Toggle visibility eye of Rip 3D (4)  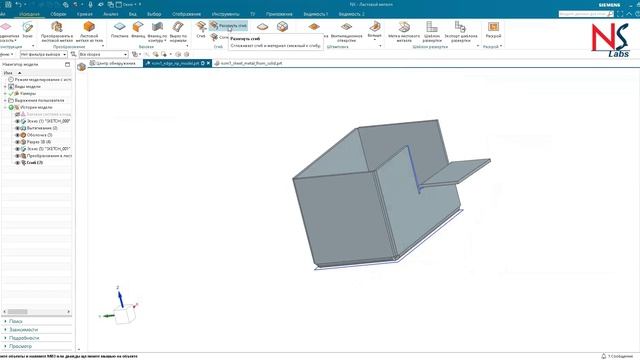click(x=17, y=142)
